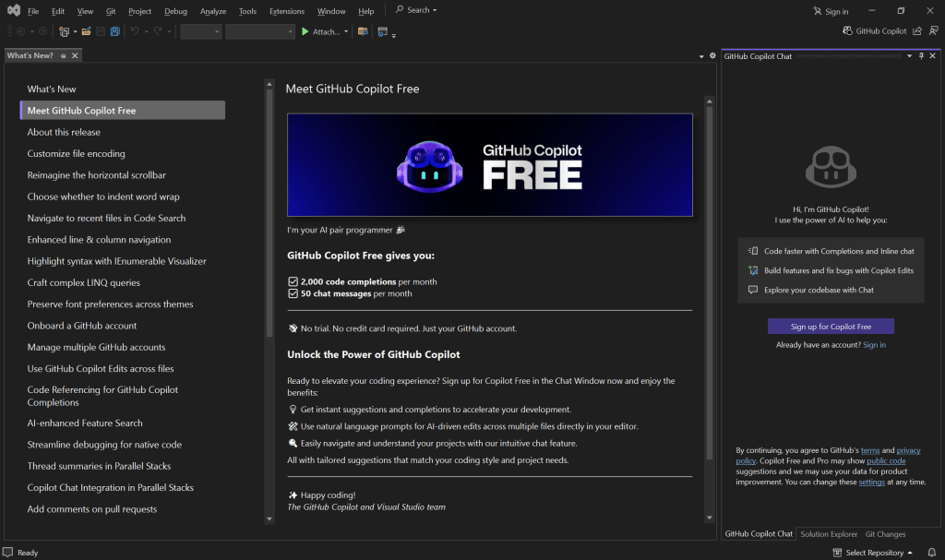
Task: Open the Extensions menu
Action: click(x=286, y=11)
